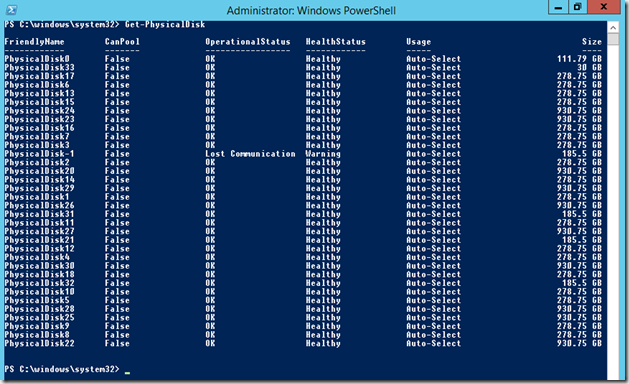Click the PowerShell icon in title bar
Image resolution: width=629 pixels, height=384 pixels.
click(x=12, y=10)
